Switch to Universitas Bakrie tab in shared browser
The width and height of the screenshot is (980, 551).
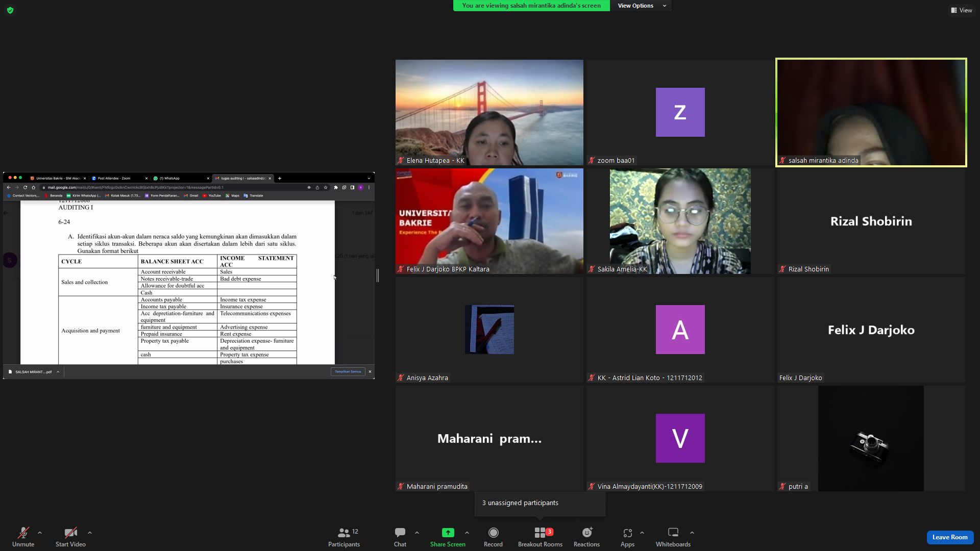[58, 179]
